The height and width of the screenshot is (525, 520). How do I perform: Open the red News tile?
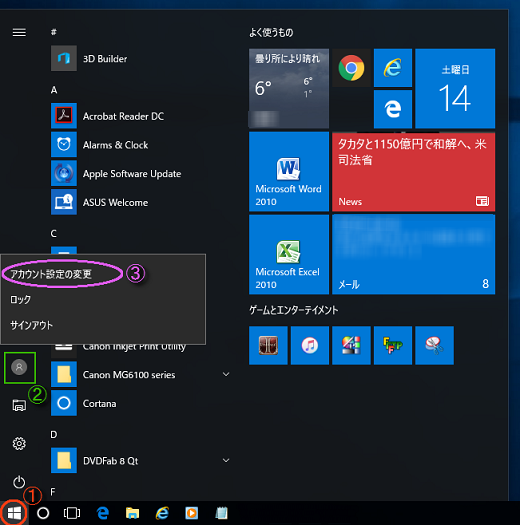[414, 171]
